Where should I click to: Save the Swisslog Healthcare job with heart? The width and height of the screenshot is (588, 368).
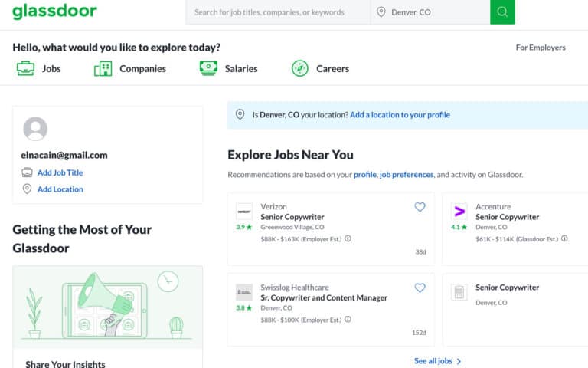pyautogui.click(x=420, y=287)
